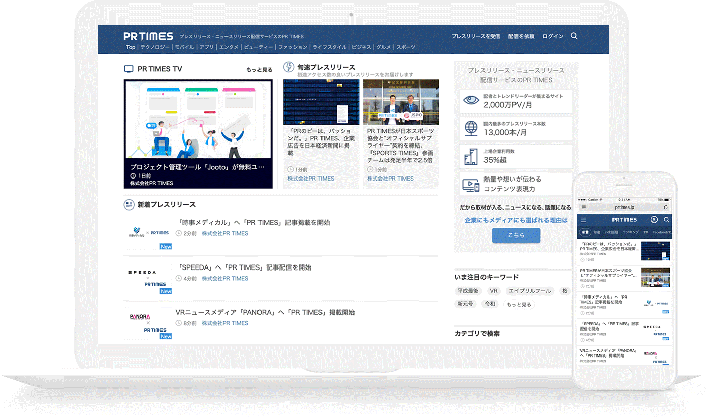Click the video devices icon beside コンテンツ表現力
The image size is (710, 417).
[x=471, y=185]
